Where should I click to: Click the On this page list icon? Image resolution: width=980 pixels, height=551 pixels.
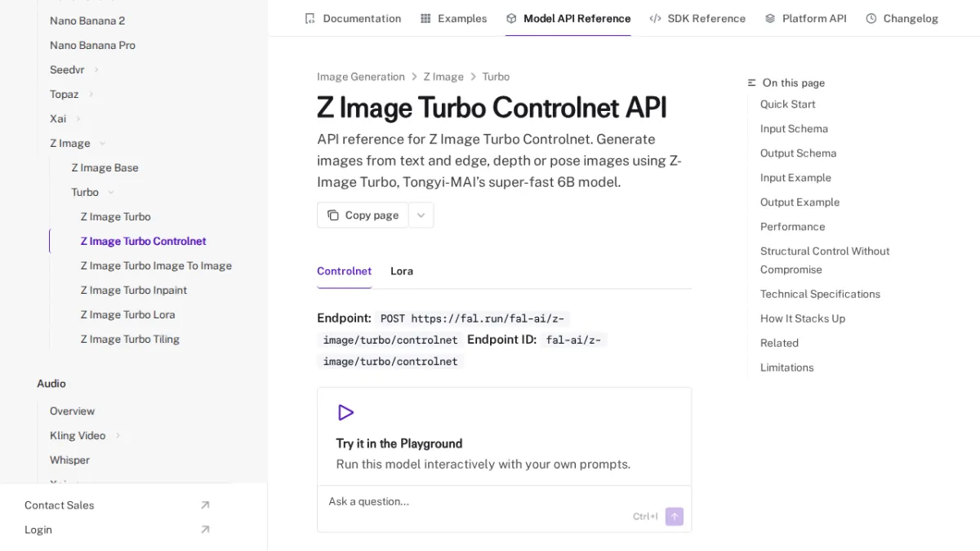(752, 82)
